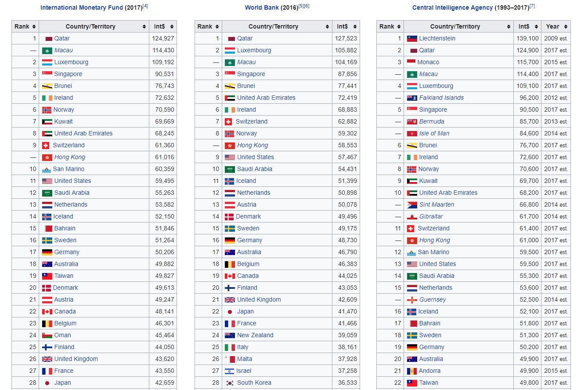Screen dimensions: 588x390
Task: Click the Gibraltar flag icon
Action: tap(412, 217)
